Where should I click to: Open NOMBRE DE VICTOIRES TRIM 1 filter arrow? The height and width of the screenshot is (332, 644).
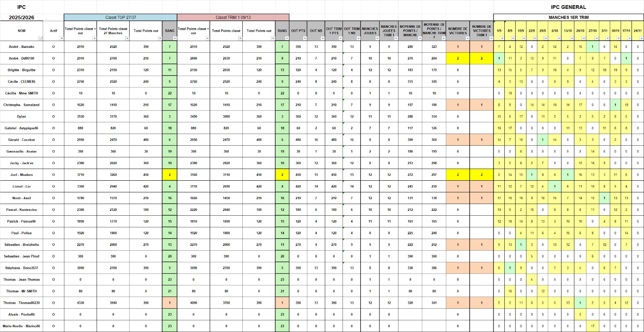491,38
